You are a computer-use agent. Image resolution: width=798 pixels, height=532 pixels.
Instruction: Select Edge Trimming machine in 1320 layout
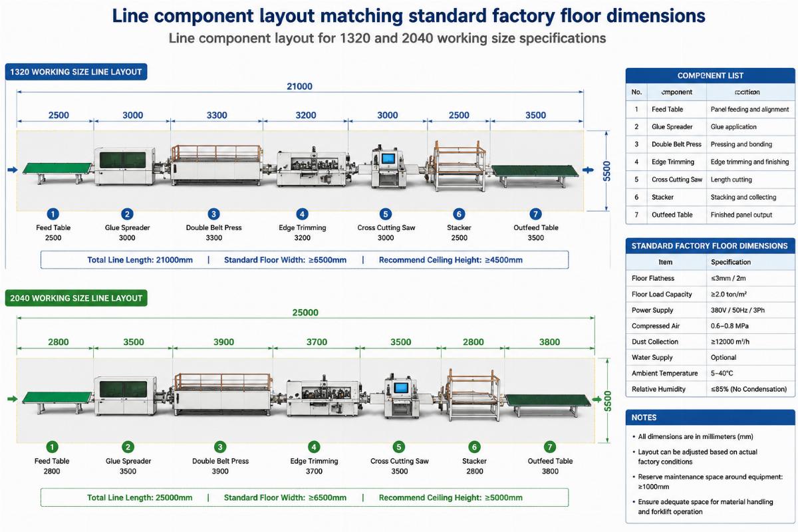(312, 168)
